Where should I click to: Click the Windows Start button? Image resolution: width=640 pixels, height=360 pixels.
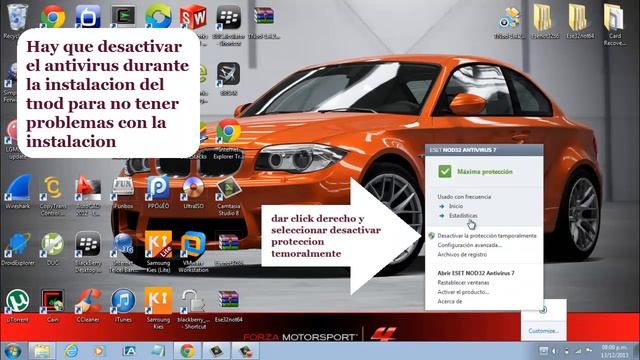pos(12,351)
